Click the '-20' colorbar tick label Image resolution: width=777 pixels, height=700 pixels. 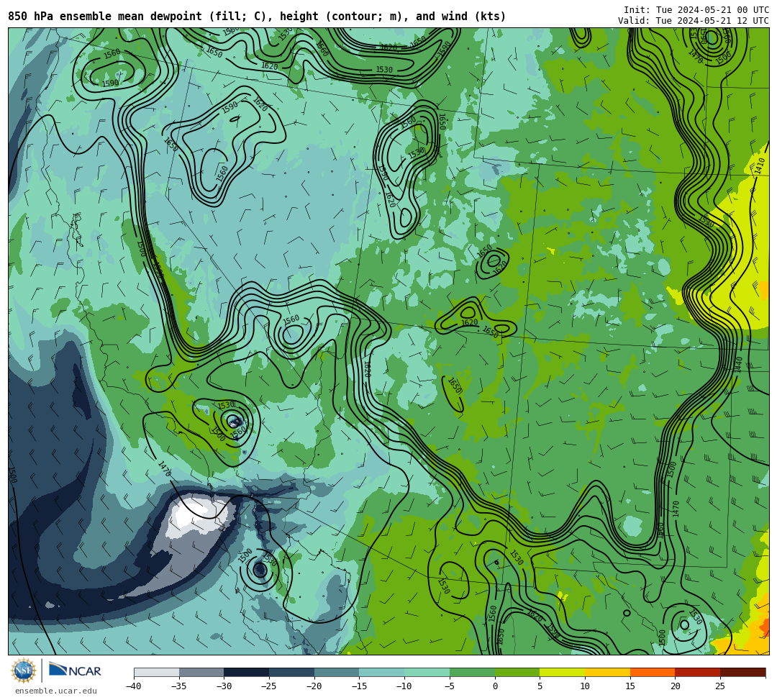point(314,686)
